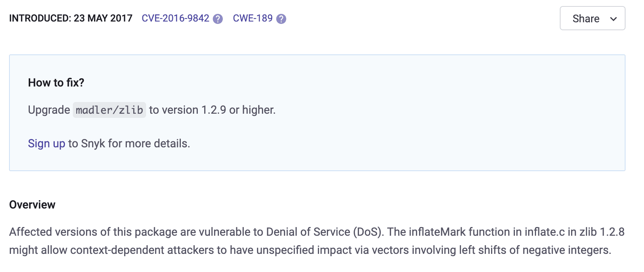Open the CWE-189 link
644x272 pixels.
253,18
